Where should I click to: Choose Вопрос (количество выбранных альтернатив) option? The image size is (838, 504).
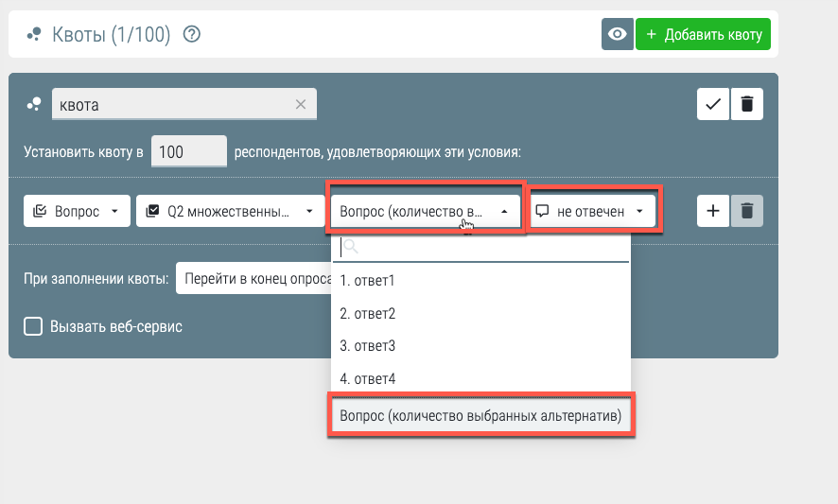(480, 416)
